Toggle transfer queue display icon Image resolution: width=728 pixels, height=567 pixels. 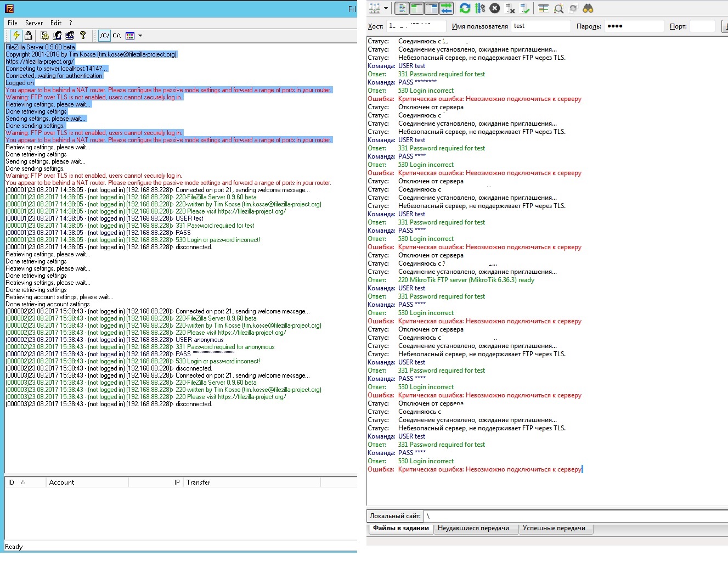tap(446, 8)
